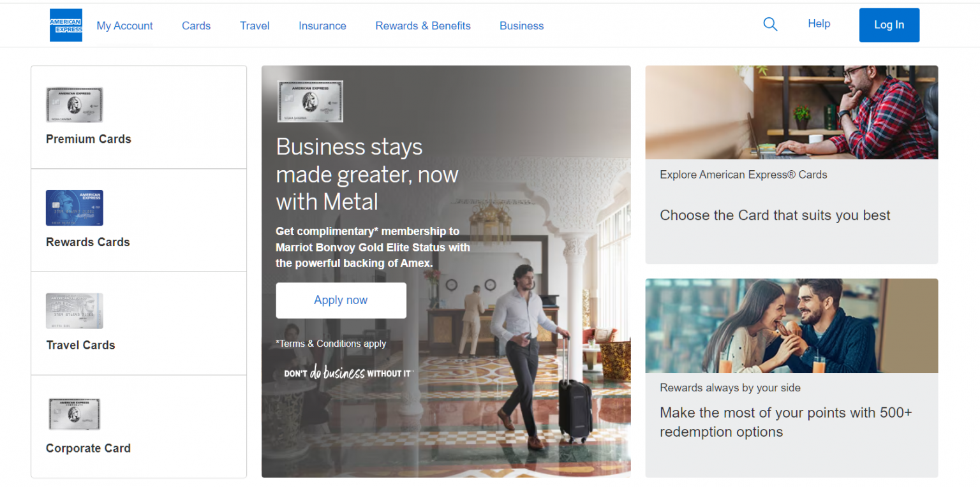This screenshot has width=980, height=487.
Task: Open the search magnifier icon
Action: point(770,24)
